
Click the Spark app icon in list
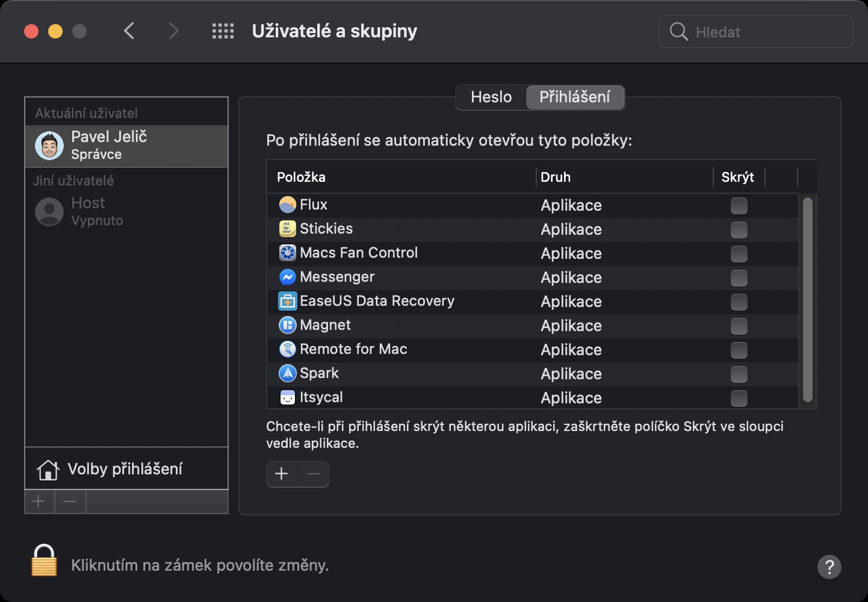pos(288,373)
